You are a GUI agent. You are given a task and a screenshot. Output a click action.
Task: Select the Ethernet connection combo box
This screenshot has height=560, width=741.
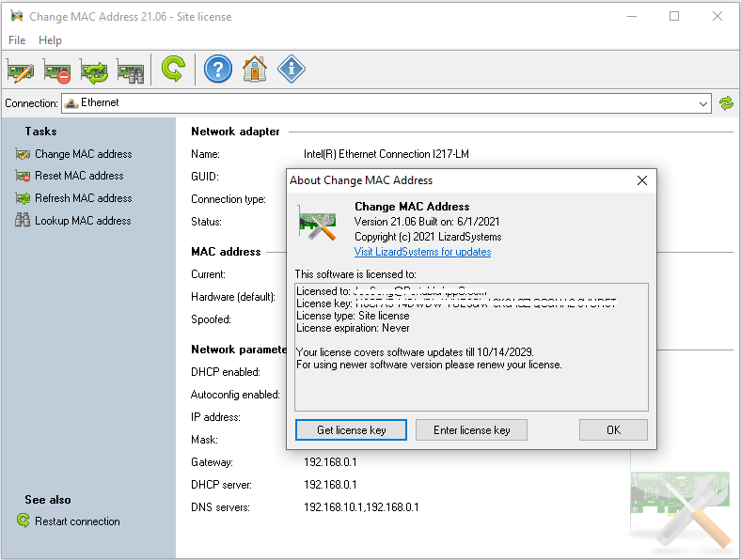tap(386, 103)
